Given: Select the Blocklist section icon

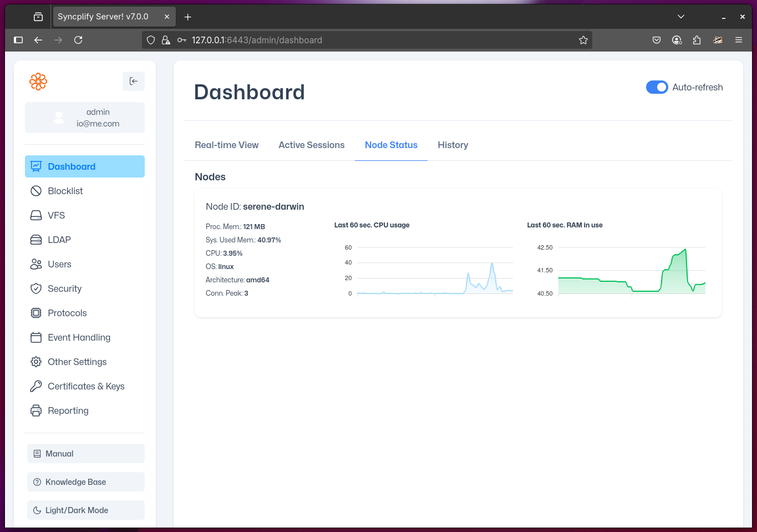Looking at the screenshot, I should [x=36, y=190].
